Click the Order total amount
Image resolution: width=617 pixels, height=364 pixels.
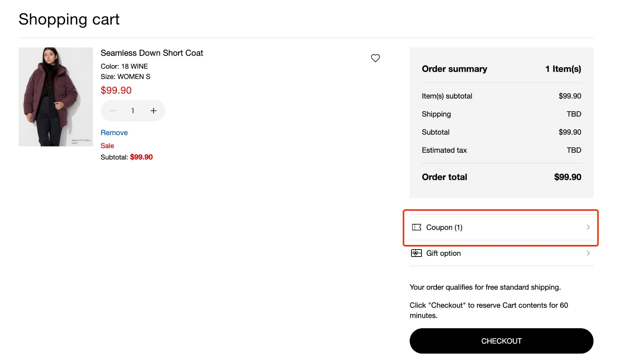point(568,177)
